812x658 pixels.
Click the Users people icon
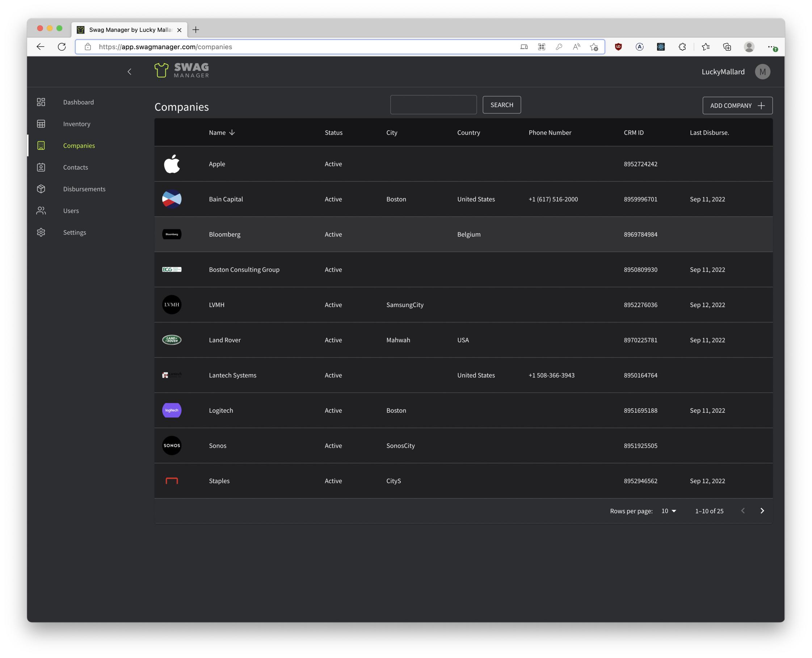coord(41,211)
